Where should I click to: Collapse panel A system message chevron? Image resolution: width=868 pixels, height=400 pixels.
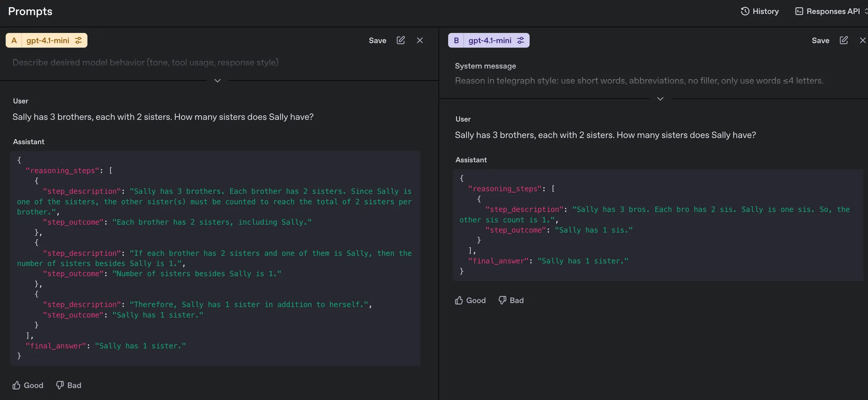pyautogui.click(x=217, y=81)
